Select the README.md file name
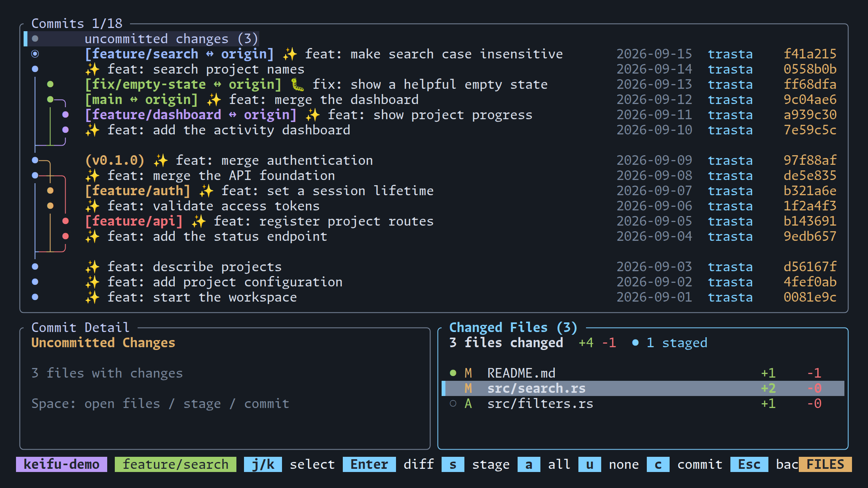The height and width of the screenshot is (488, 868). click(521, 373)
